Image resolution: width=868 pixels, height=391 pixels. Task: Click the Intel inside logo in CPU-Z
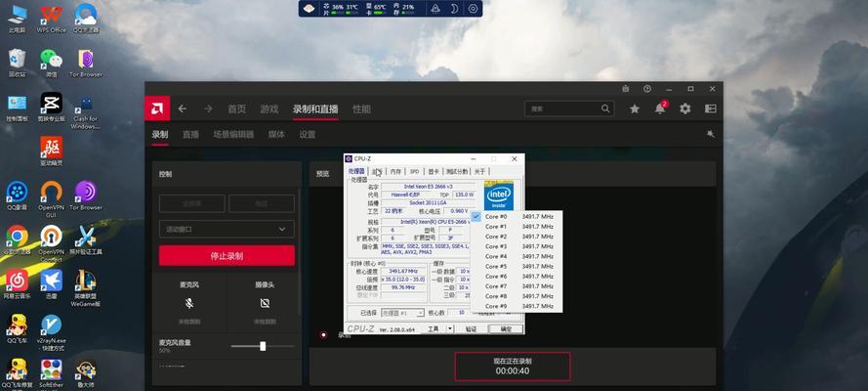pyautogui.click(x=499, y=195)
